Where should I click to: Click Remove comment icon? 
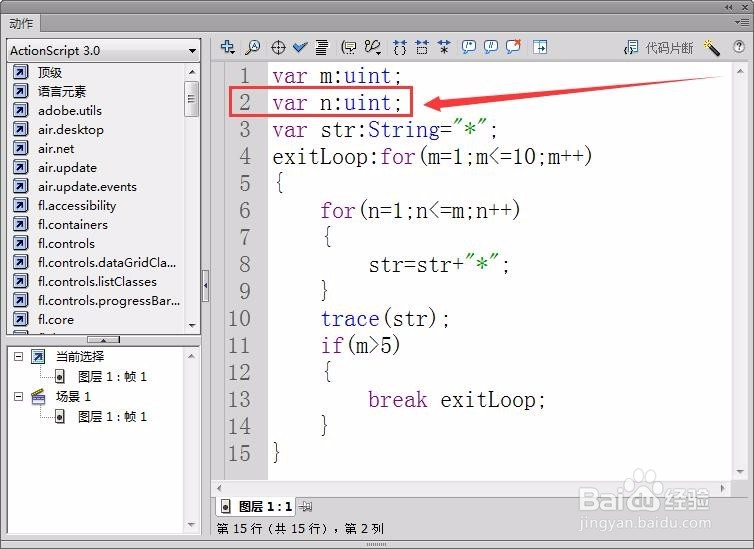click(x=513, y=47)
